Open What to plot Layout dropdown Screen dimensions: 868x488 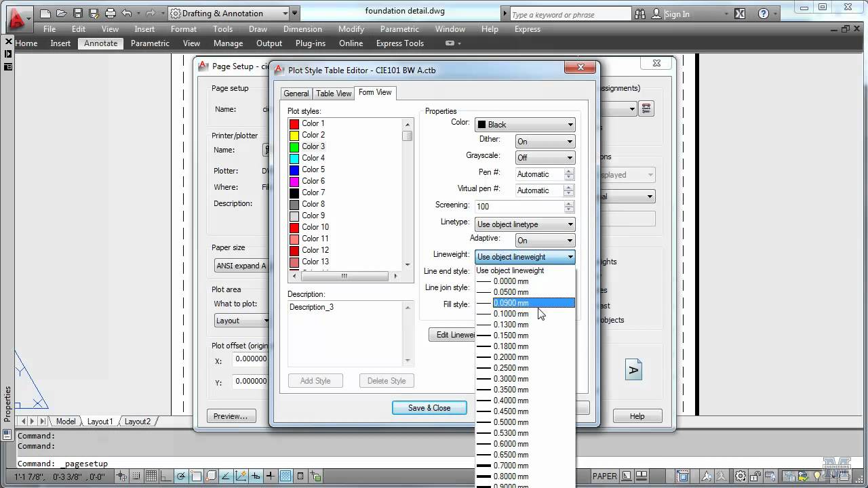click(241, 321)
